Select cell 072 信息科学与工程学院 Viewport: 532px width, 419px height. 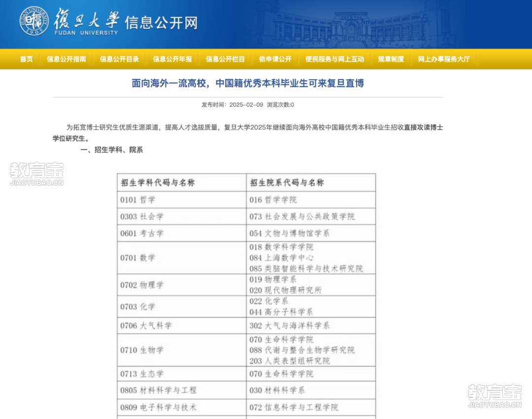[311, 407]
